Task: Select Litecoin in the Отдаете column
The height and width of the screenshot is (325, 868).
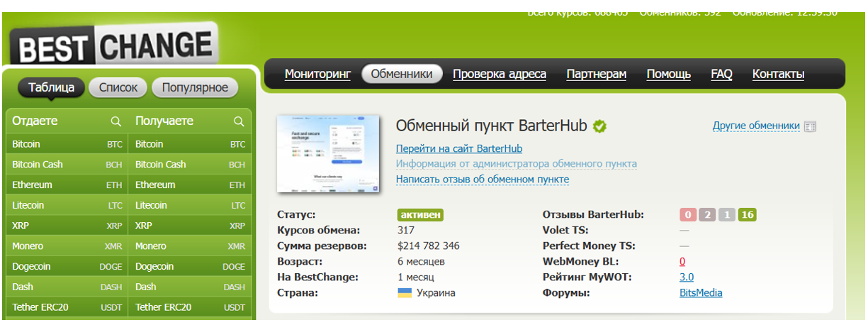Action: click(x=67, y=206)
